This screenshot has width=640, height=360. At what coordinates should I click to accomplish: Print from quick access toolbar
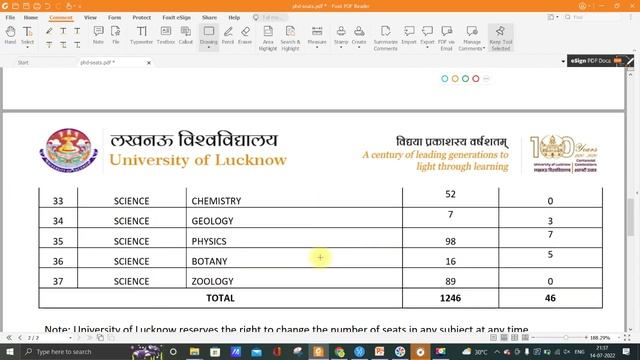(37, 6)
